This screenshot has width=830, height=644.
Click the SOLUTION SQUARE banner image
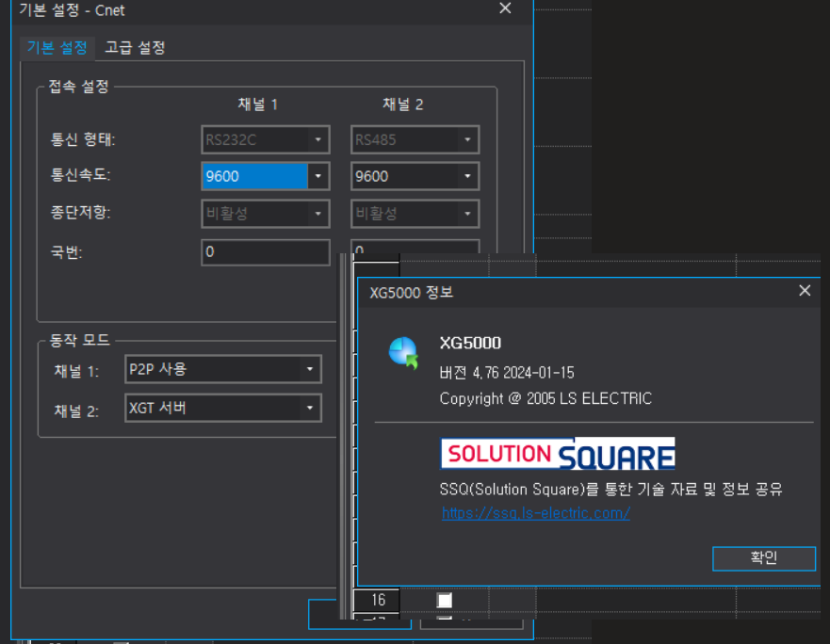click(558, 453)
